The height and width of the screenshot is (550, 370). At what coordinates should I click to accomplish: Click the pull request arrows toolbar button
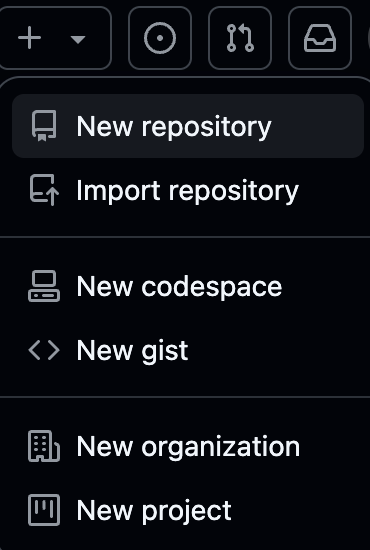point(240,38)
